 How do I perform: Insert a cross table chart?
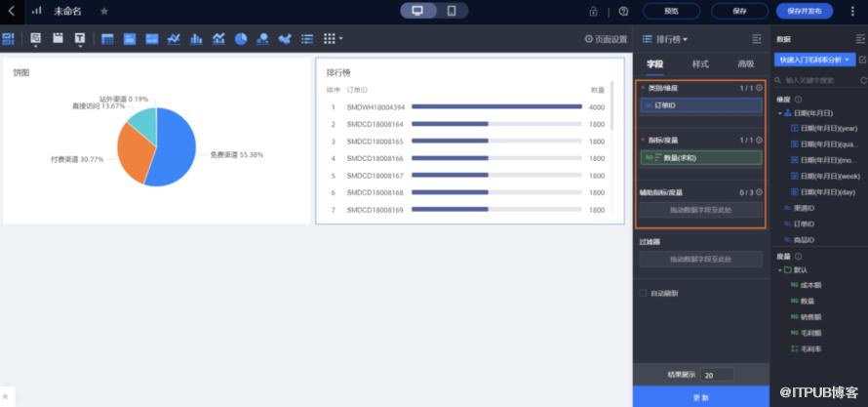pos(107,39)
